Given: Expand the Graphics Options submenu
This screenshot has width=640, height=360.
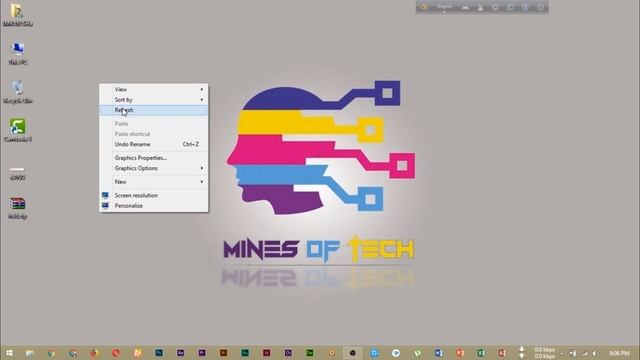Looking at the screenshot, I should [x=153, y=168].
